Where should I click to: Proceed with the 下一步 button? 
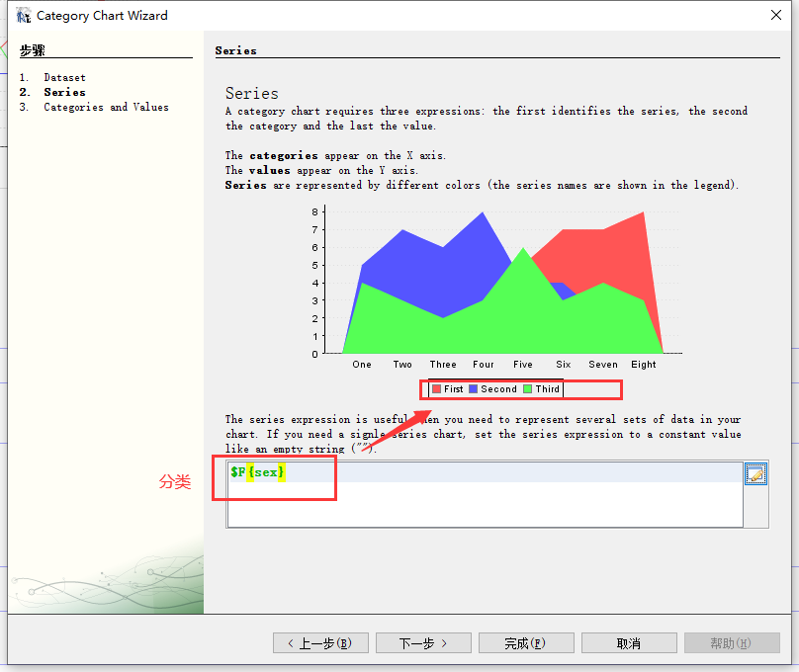point(423,643)
